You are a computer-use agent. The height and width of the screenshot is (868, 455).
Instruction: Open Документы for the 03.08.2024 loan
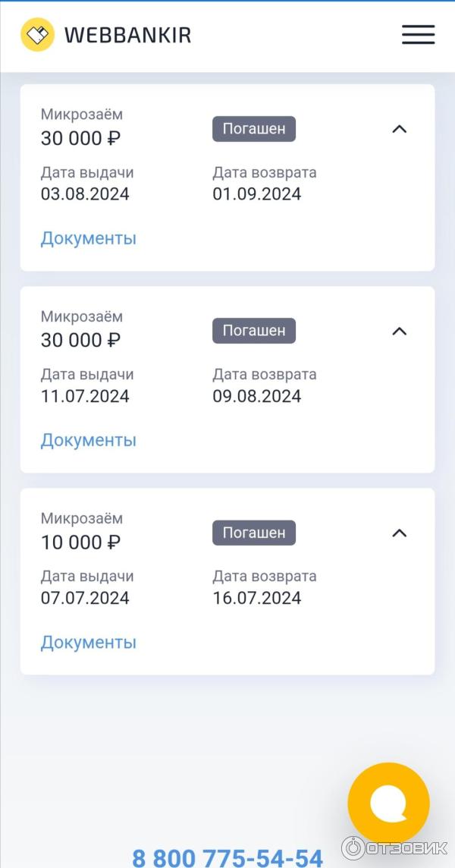pyautogui.click(x=88, y=238)
